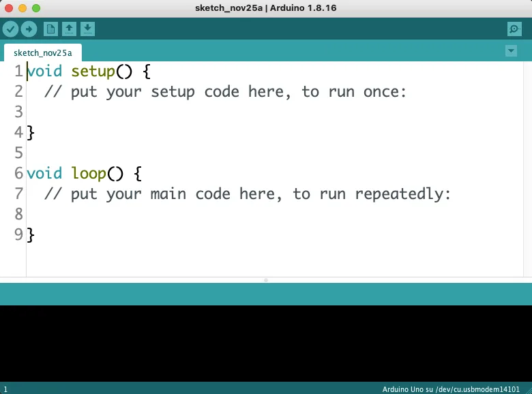The height and width of the screenshot is (394, 532).
Task: Click the Verify checkmark button
Action: click(x=10, y=29)
